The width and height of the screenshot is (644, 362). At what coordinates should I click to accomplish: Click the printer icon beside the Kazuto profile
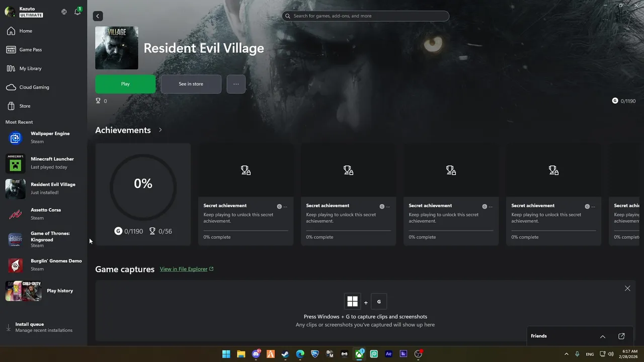[64, 12]
